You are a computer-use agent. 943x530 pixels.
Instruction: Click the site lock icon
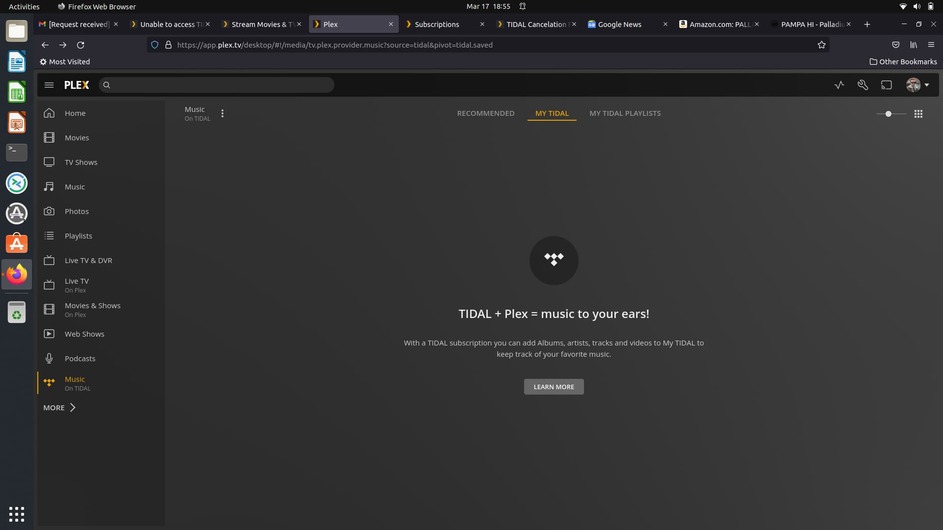tap(168, 45)
